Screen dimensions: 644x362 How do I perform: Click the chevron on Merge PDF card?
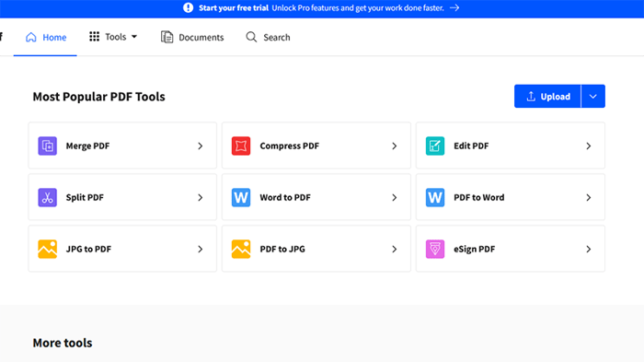[x=201, y=146]
